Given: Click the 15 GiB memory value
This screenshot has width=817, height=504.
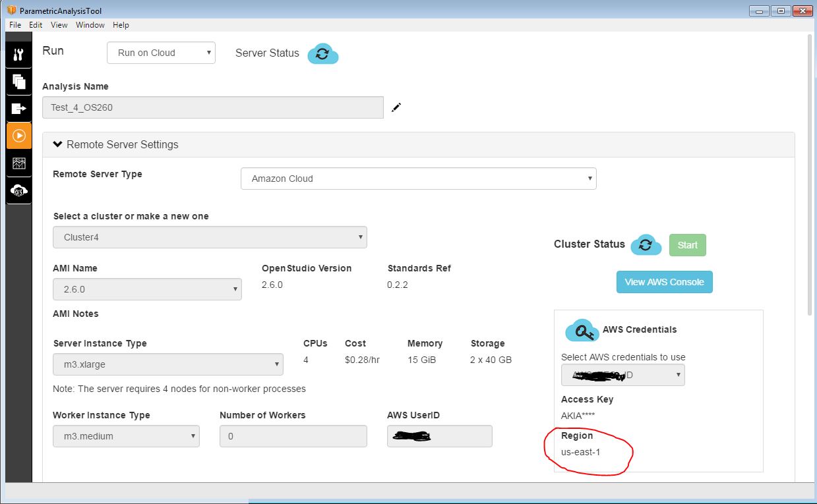Looking at the screenshot, I should click(421, 360).
